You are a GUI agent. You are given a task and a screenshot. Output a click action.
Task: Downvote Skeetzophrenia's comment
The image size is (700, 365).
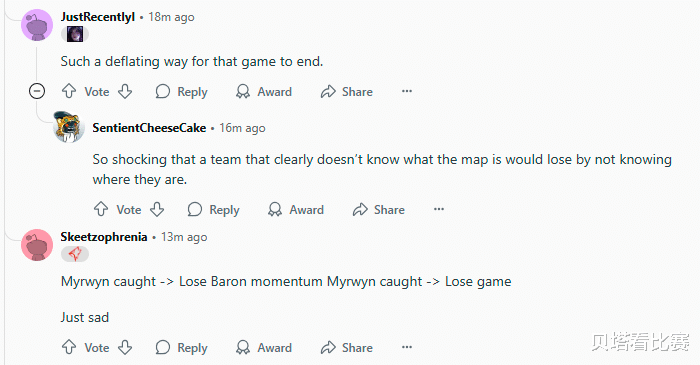click(125, 347)
